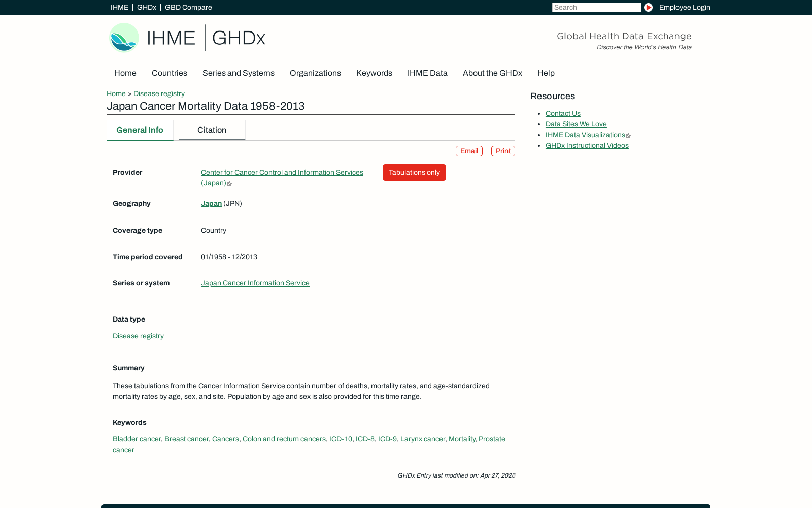Click the Home breadcrumb link
This screenshot has width=812, height=508.
pyautogui.click(x=116, y=94)
